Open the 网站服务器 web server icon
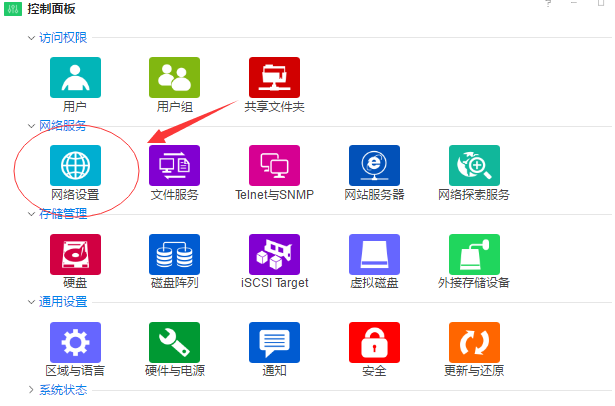 point(374,165)
